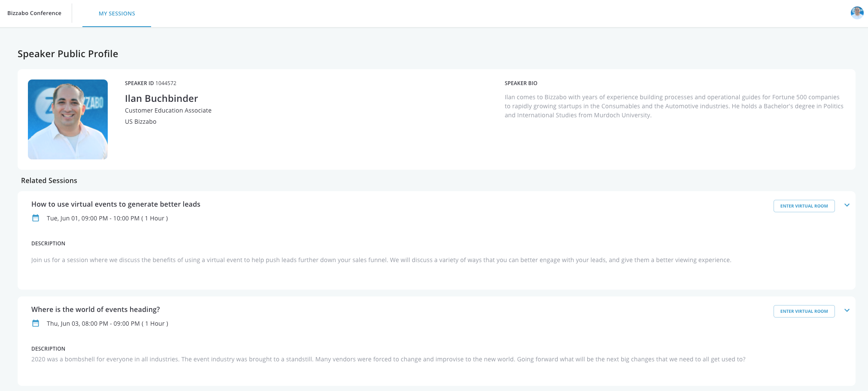Open Bizzabo Conference from the top bar
868x391 pixels.
pos(34,13)
